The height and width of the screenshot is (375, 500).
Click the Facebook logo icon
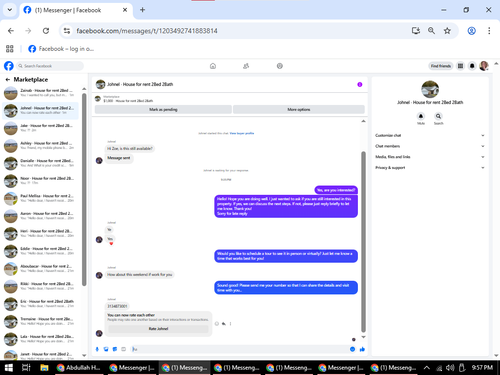(9, 66)
